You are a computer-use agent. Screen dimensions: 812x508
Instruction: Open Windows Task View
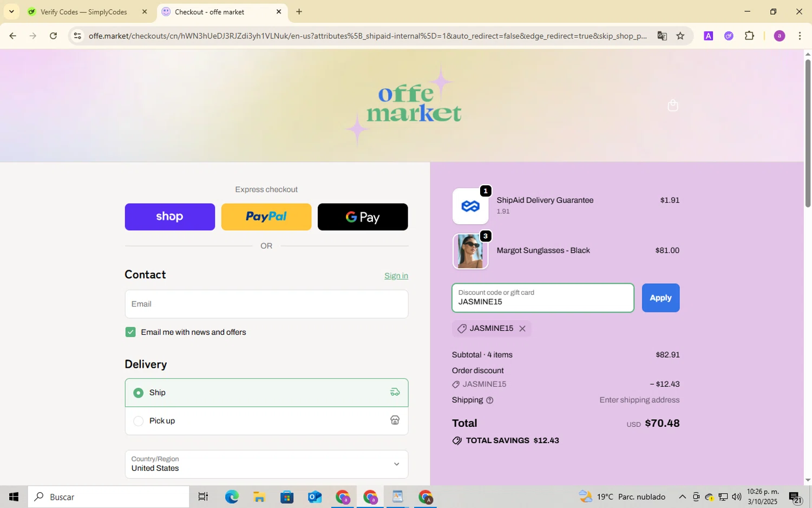tap(203, 497)
